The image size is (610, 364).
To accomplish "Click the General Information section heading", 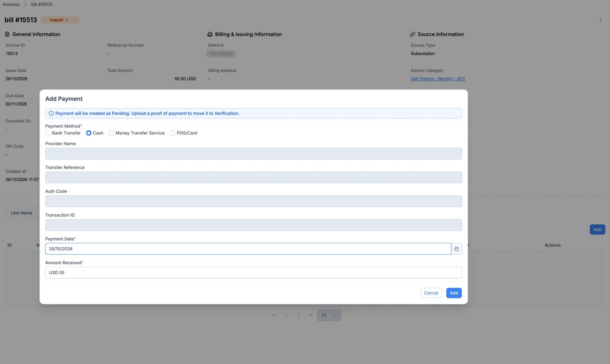I will point(36,34).
